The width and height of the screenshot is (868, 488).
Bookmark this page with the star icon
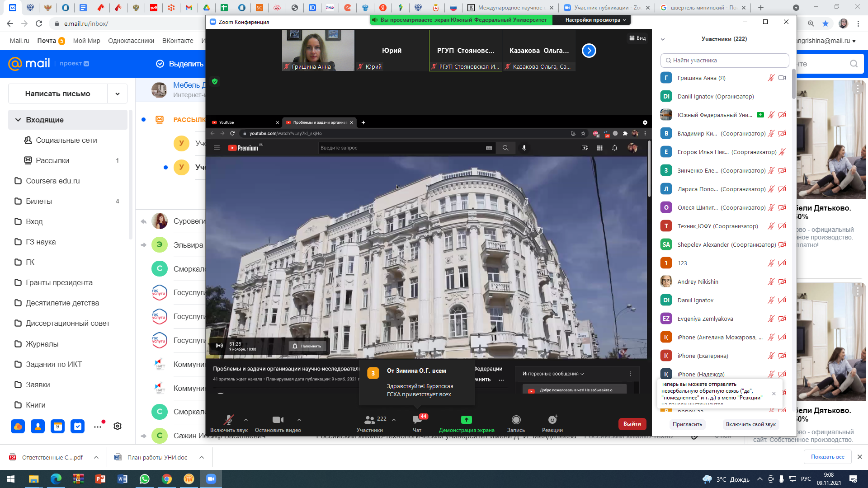(826, 23)
